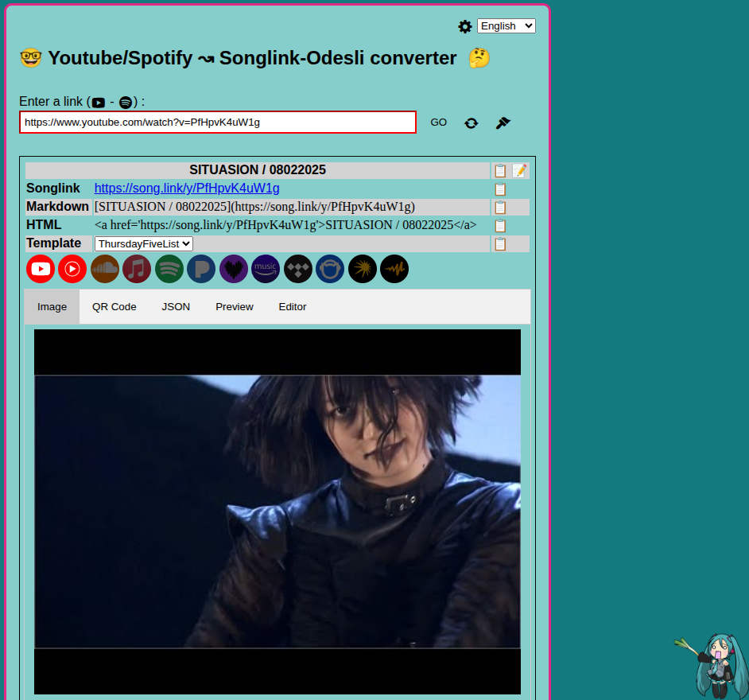The image size is (749, 700).
Task: Click the YouTube link input field
Action: (x=217, y=122)
